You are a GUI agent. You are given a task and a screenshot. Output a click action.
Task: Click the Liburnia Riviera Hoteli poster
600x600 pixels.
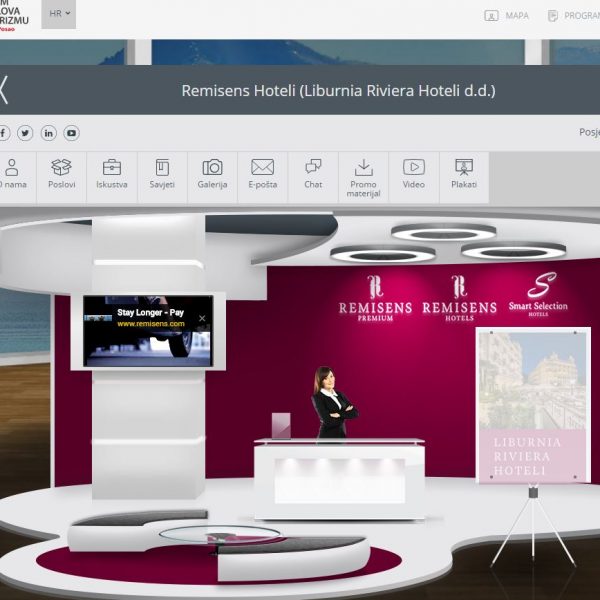click(533, 405)
